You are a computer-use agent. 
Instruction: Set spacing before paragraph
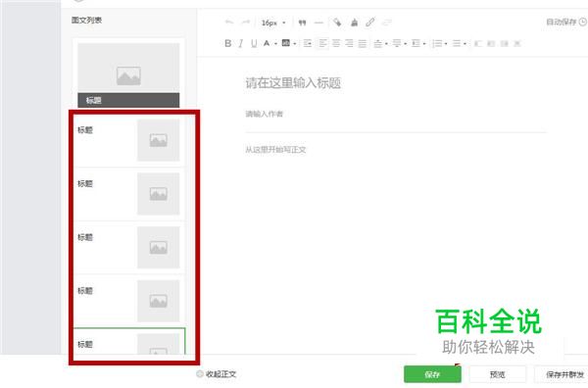click(x=378, y=43)
